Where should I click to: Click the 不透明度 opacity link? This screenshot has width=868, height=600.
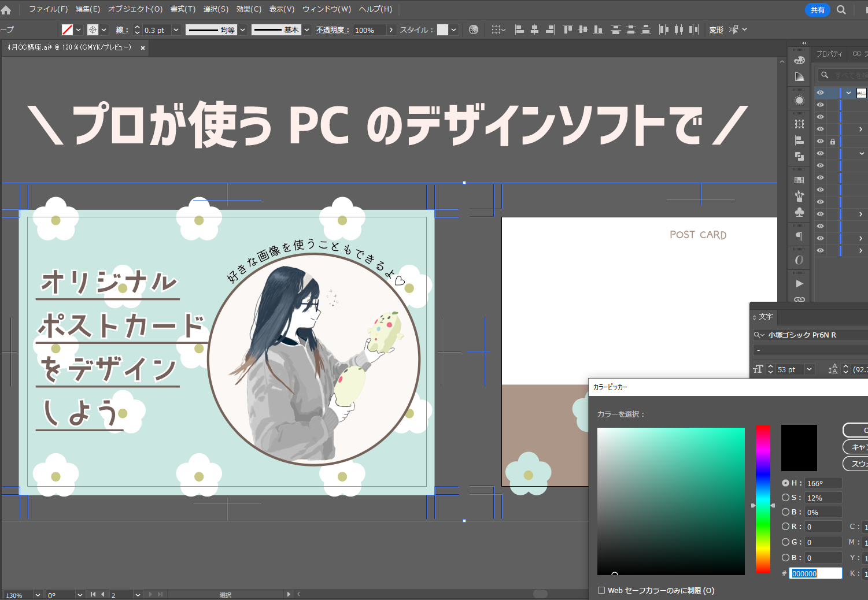coord(333,30)
